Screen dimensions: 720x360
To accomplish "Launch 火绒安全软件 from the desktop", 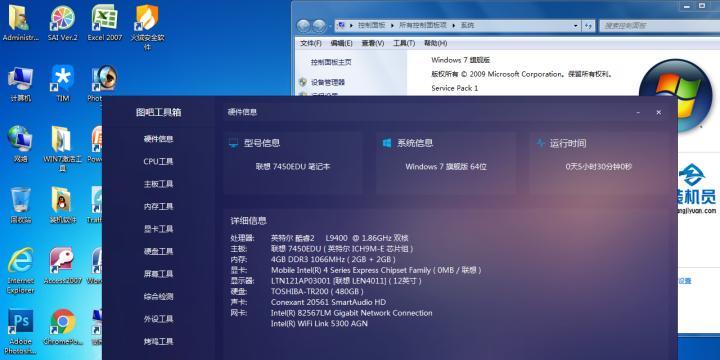I will click(x=147, y=28).
